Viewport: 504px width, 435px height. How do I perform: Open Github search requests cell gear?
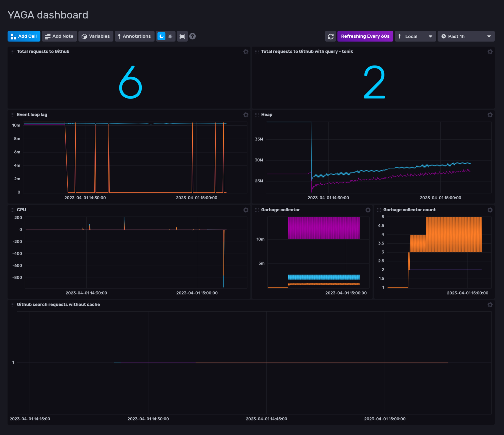[490, 305]
